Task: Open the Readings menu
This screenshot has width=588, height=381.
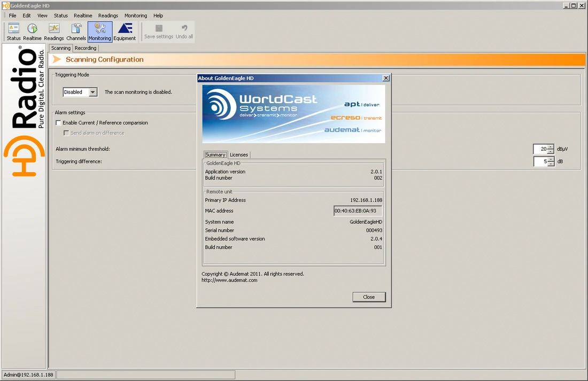Action: pos(108,15)
